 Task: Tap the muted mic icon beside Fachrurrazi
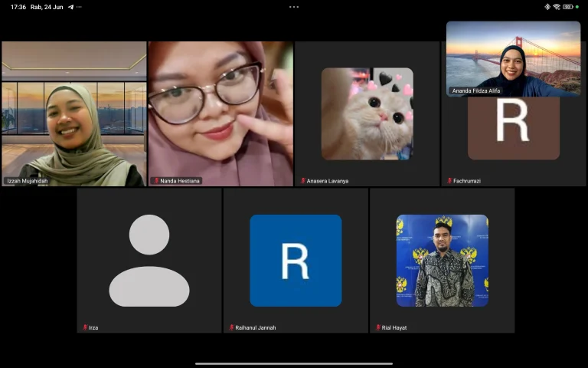(449, 181)
